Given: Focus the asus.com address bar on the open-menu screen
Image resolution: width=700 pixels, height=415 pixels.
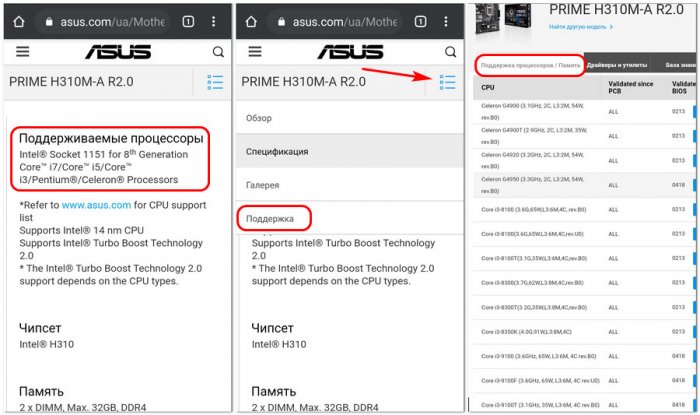Looking at the screenshot, I should pos(336,21).
